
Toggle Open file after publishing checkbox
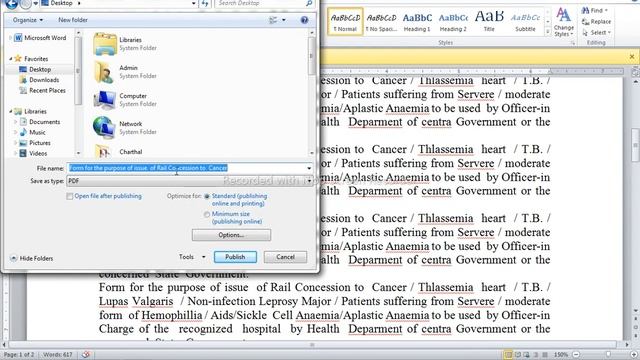(x=70, y=196)
